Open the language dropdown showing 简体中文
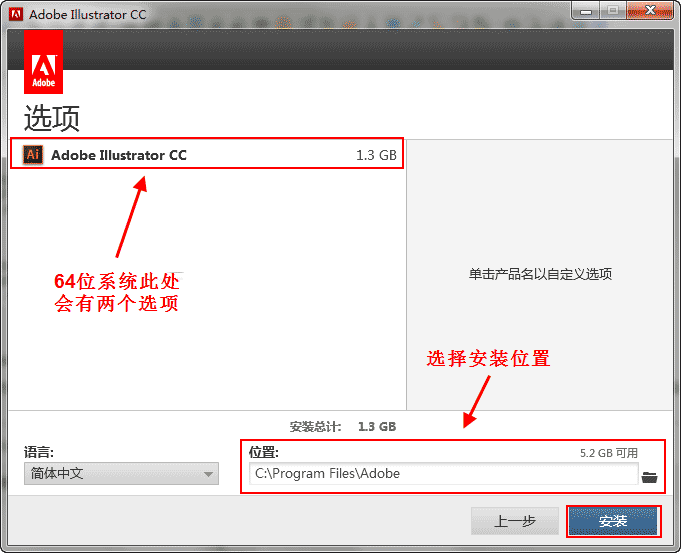 pyautogui.click(x=121, y=473)
